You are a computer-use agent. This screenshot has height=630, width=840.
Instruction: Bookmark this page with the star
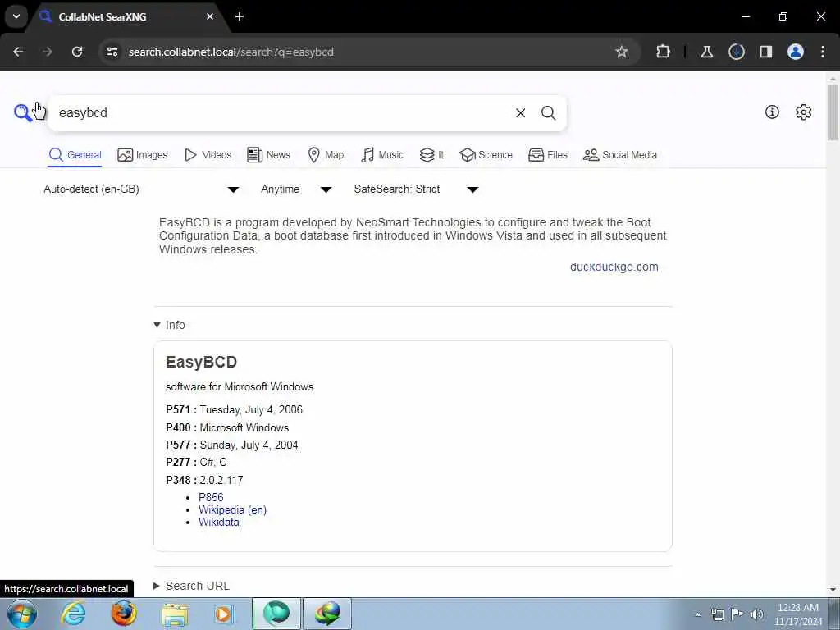(622, 52)
